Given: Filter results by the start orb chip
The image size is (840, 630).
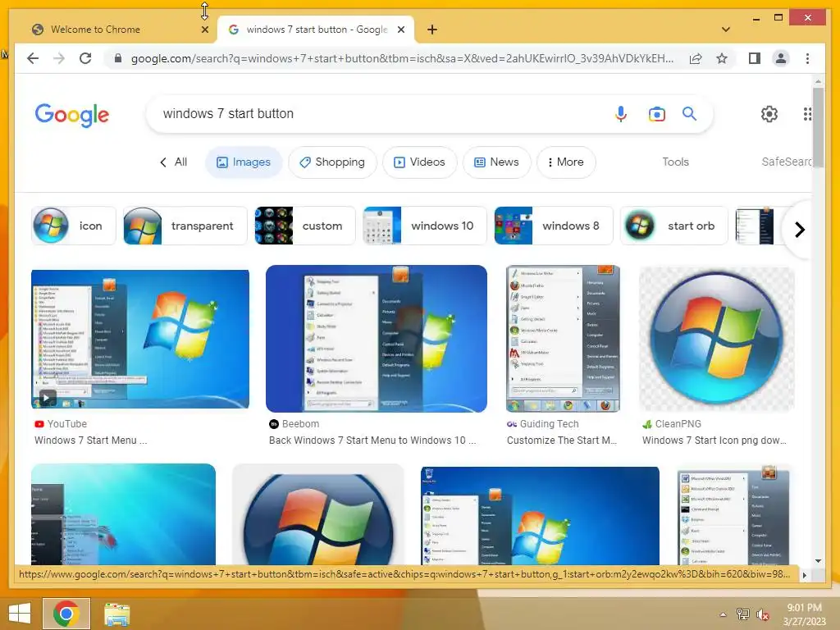Looking at the screenshot, I should point(674,226).
